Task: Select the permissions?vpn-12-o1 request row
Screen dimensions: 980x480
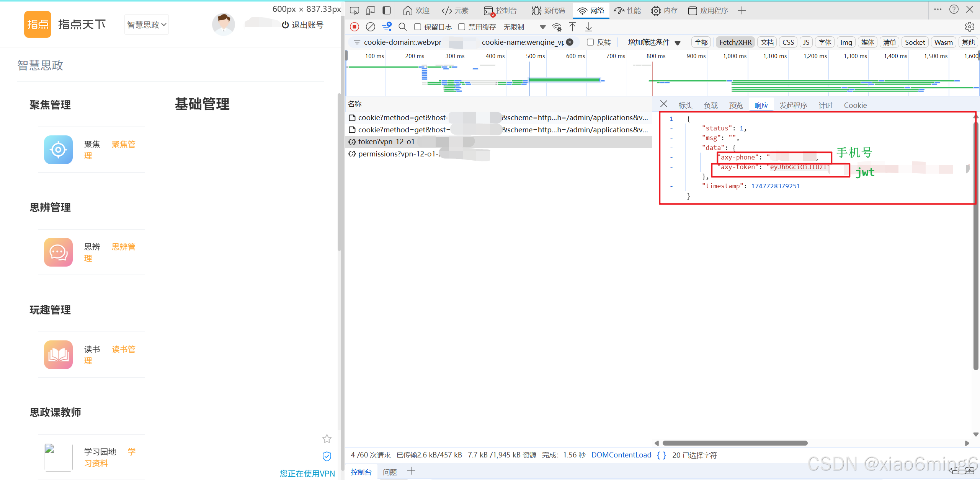Action: click(499, 154)
